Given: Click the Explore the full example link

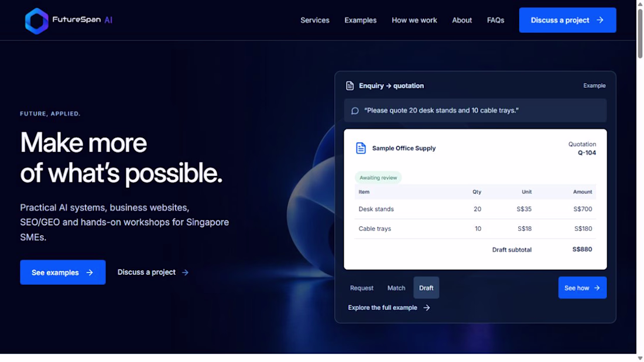Looking at the screenshot, I should tap(389, 308).
